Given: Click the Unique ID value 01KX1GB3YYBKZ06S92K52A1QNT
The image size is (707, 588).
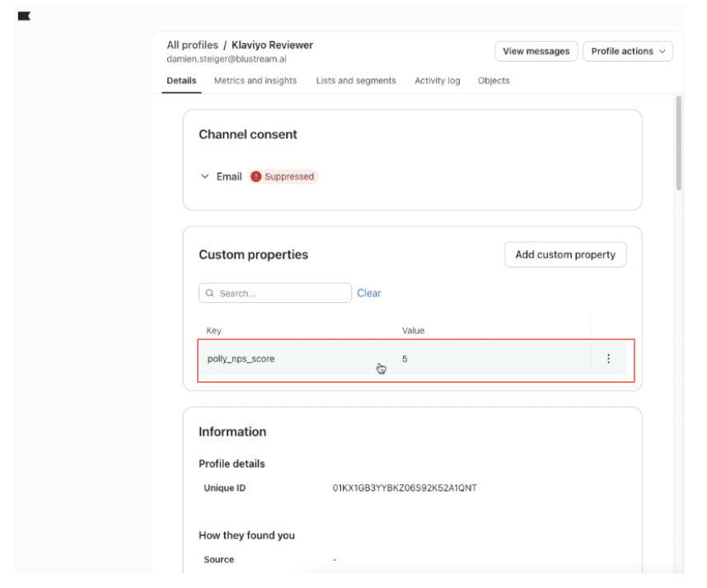Looking at the screenshot, I should [x=405, y=488].
